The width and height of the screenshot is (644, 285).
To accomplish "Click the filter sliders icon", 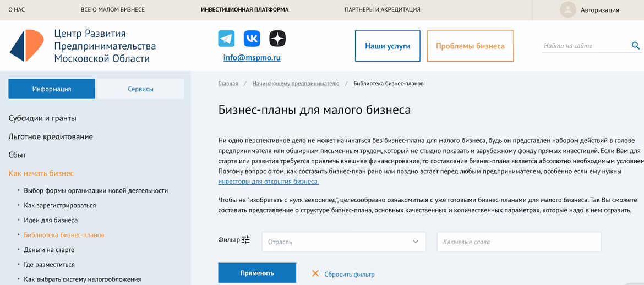I will pos(245,240).
